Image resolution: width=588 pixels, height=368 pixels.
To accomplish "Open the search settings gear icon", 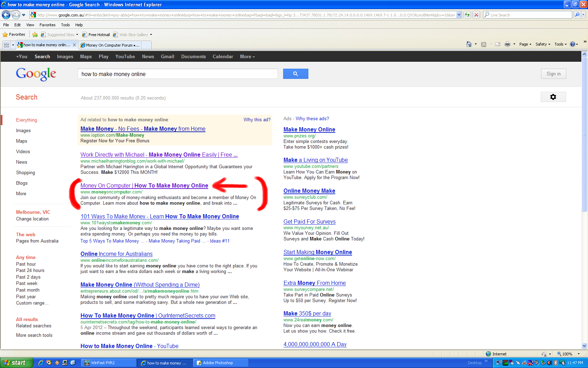I will tap(553, 97).
